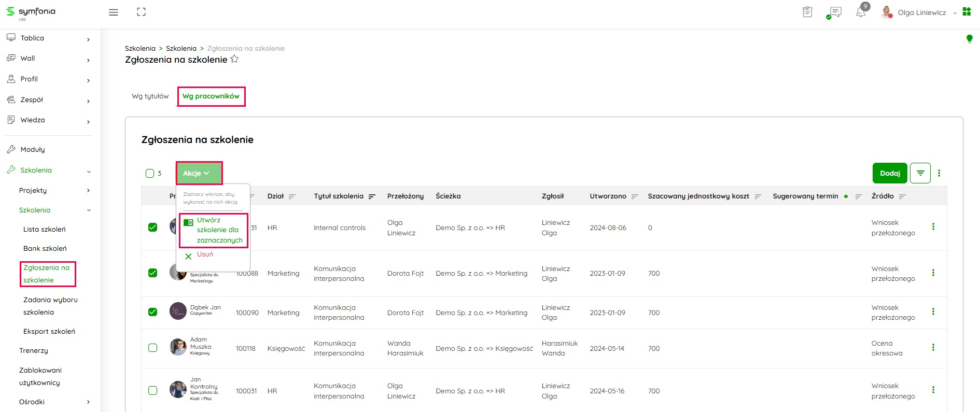Open the clipboard tasks icon
Screen dimensions: 980x412
tap(807, 12)
